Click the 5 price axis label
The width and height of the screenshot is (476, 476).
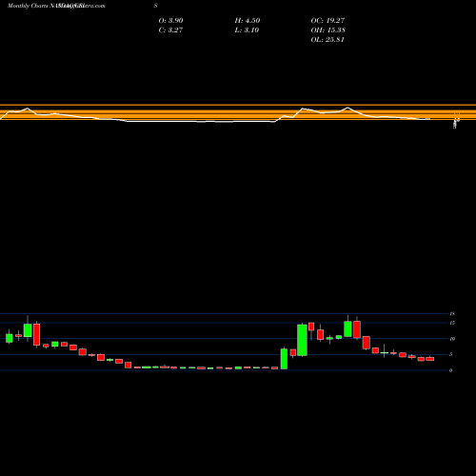tap(450, 354)
